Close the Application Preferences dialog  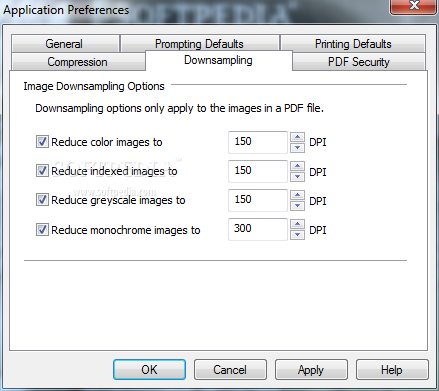pyautogui.click(x=414, y=6)
